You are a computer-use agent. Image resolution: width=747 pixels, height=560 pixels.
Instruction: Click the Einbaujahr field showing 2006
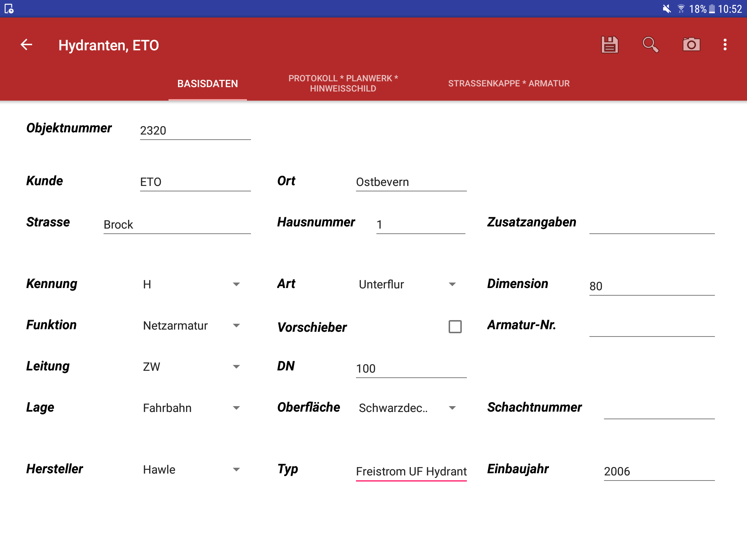click(x=659, y=471)
